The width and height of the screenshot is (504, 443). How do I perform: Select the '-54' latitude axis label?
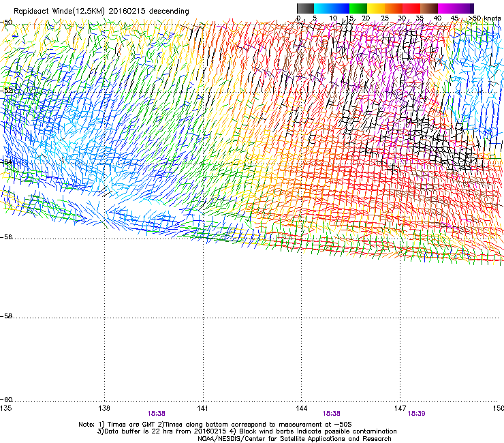(x=6, y=162)
